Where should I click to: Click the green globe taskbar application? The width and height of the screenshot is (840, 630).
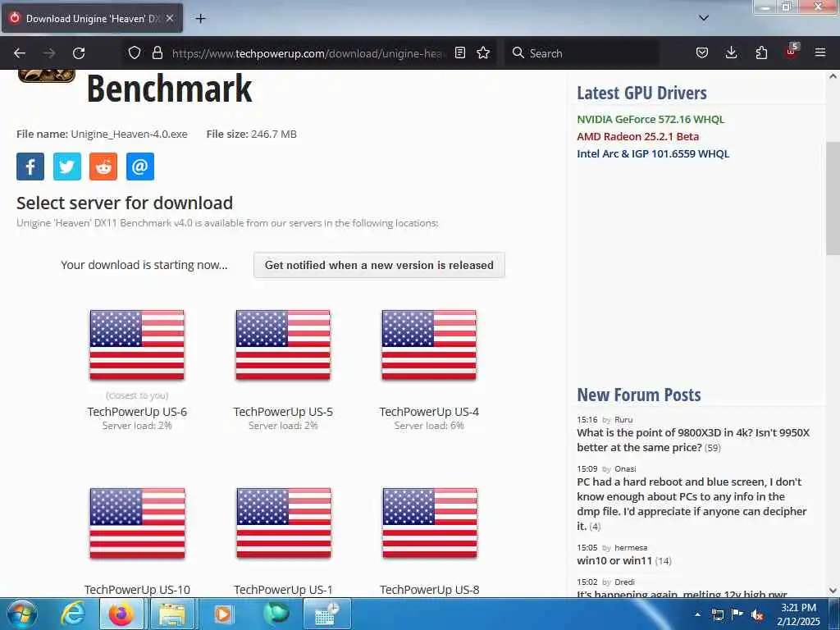pos(276,614)
